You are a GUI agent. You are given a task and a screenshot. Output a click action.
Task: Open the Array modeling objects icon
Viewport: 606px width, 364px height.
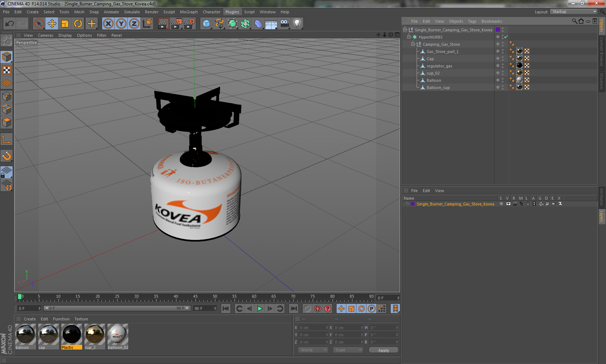pos(245,24)
